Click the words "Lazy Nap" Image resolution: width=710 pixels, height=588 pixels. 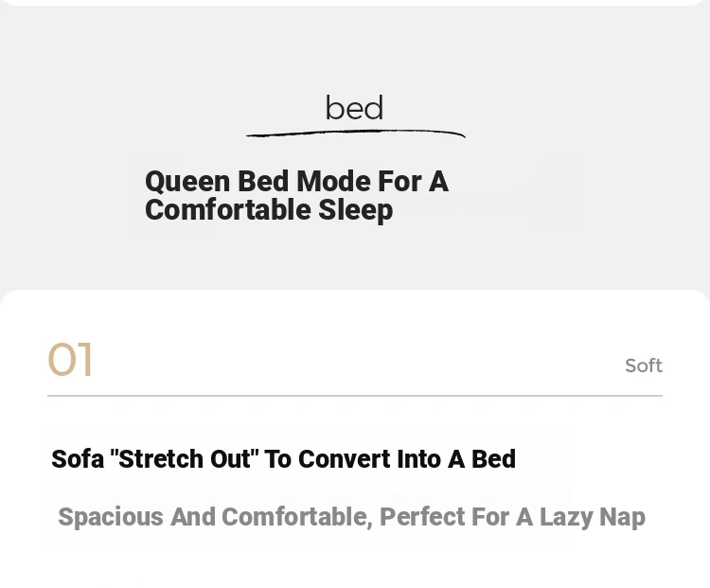pos(593,518)
